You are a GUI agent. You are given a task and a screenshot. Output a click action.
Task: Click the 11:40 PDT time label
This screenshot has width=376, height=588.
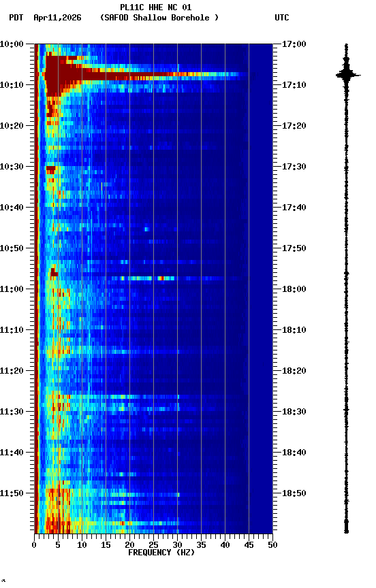pos(12,453)
